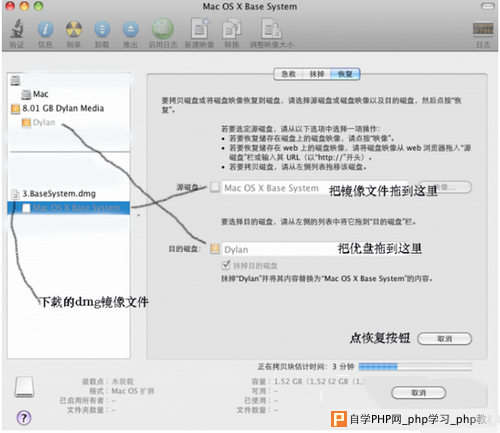Click the copy progress bar

(x=415, y=367)
